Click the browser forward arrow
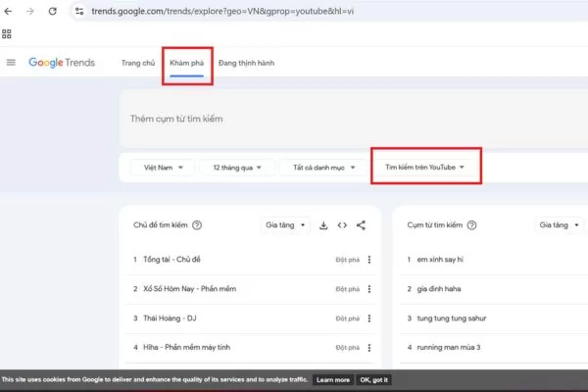The height and width of the screenshot is (392, 588). tap(30, 11)
